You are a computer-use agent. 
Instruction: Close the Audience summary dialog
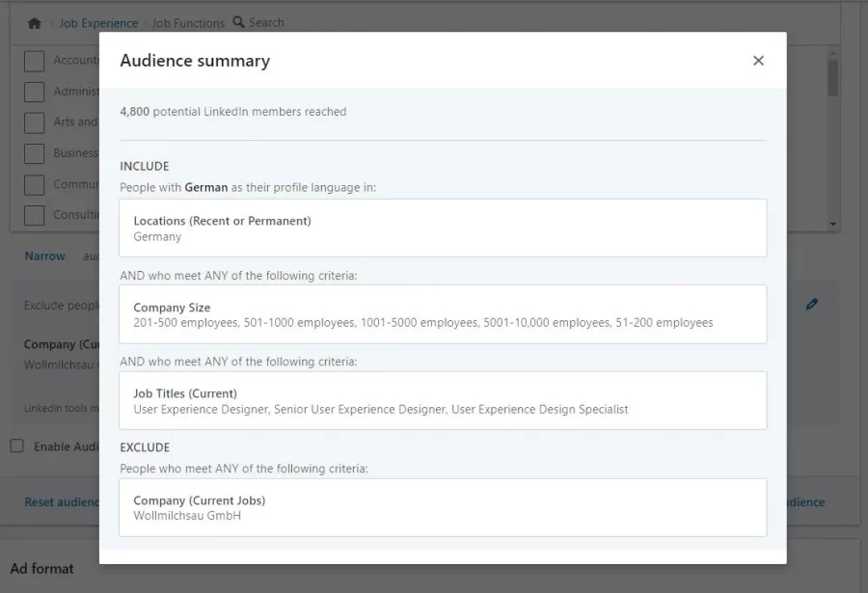click(x=758, y=61)
